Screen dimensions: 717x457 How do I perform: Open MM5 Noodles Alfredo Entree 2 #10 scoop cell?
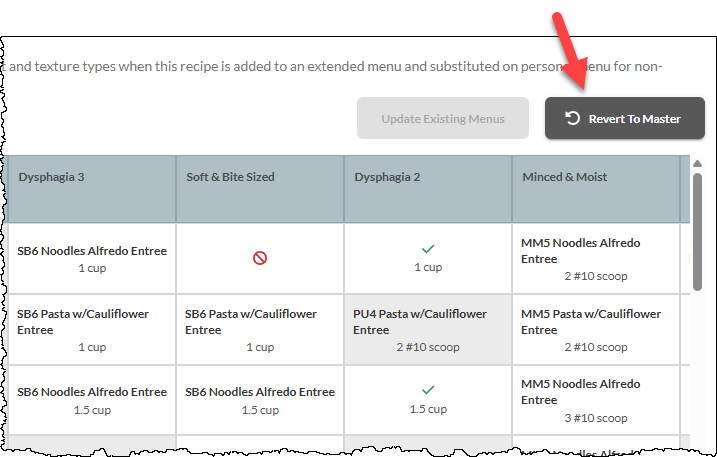coord(596,258)
